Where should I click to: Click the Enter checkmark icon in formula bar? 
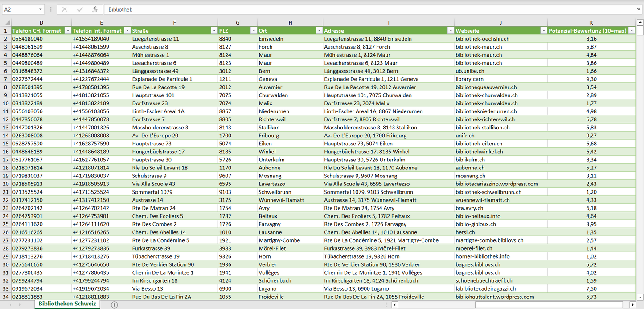80,9
